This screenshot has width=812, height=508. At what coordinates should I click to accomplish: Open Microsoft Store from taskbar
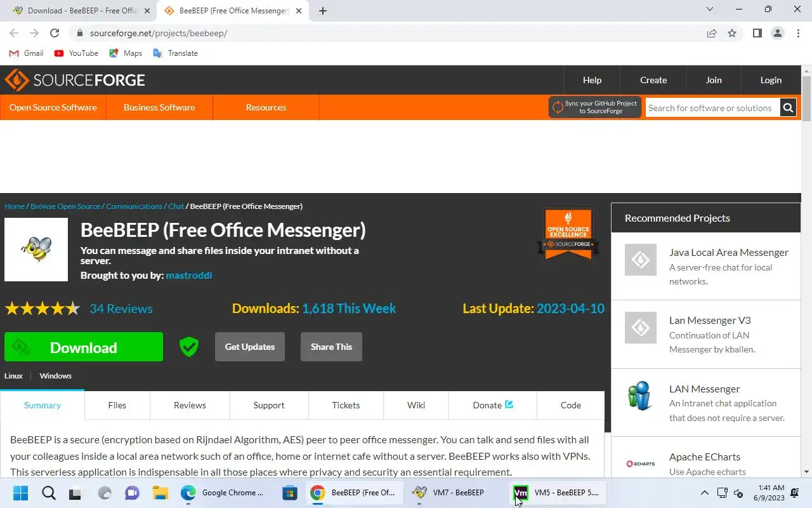pos(290,493)
